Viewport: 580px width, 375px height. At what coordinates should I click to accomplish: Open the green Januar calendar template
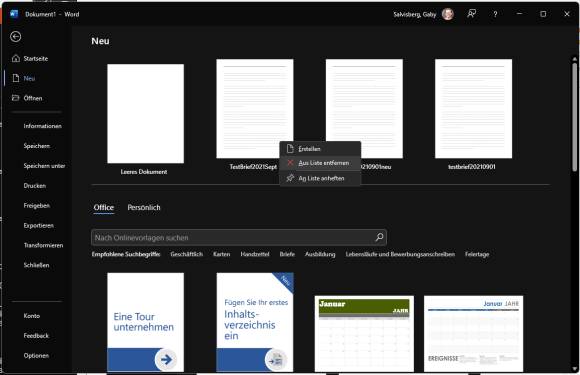[x=364, y=334]
